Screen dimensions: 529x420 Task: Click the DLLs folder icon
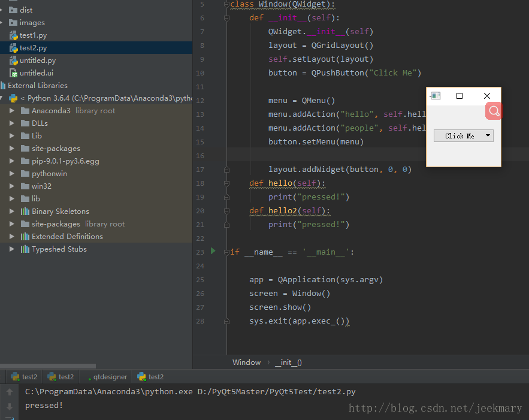[25, 123]
